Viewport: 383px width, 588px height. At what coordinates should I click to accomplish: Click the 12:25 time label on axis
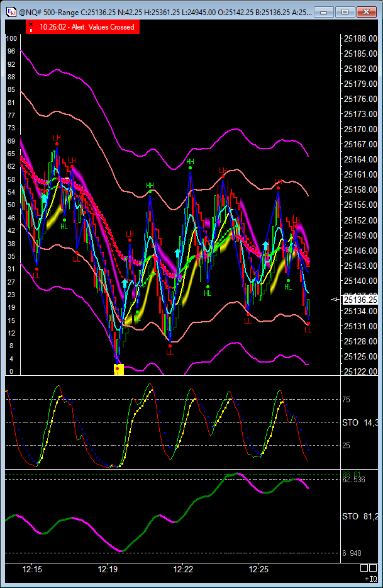click(258, 569)
